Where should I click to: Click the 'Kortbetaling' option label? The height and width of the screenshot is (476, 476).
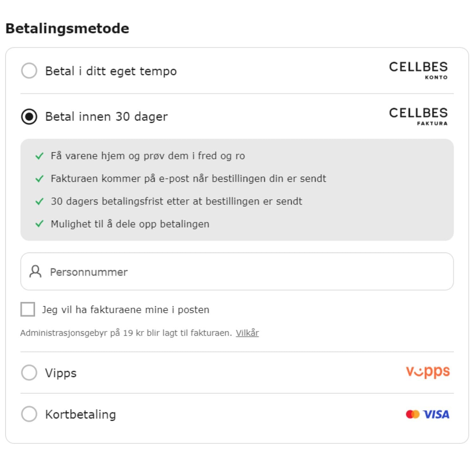[81, 414]
